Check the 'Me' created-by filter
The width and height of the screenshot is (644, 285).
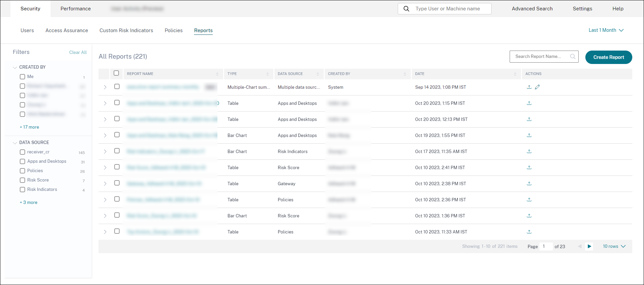click(22, 77)
